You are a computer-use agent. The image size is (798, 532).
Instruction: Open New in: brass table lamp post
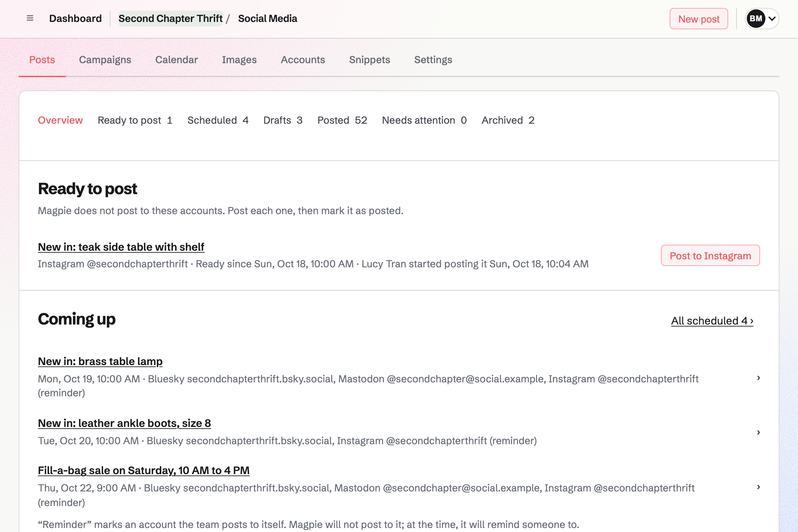(100, 361)
